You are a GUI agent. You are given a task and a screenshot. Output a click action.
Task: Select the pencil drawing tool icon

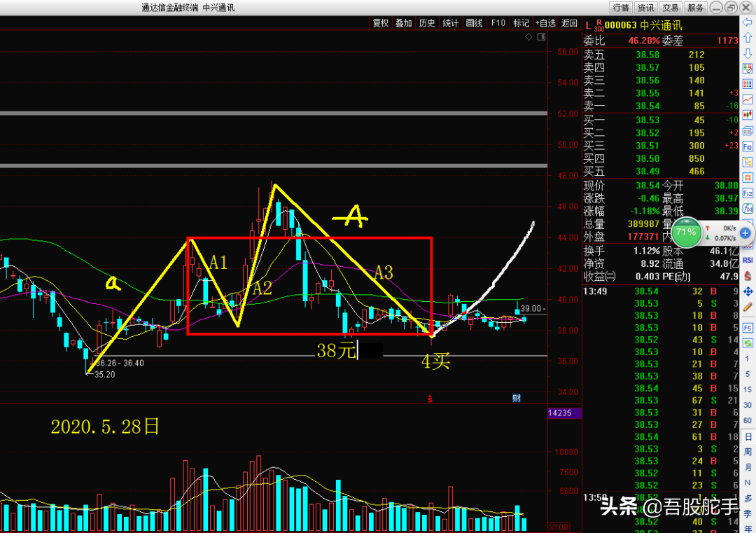[748, 307]
